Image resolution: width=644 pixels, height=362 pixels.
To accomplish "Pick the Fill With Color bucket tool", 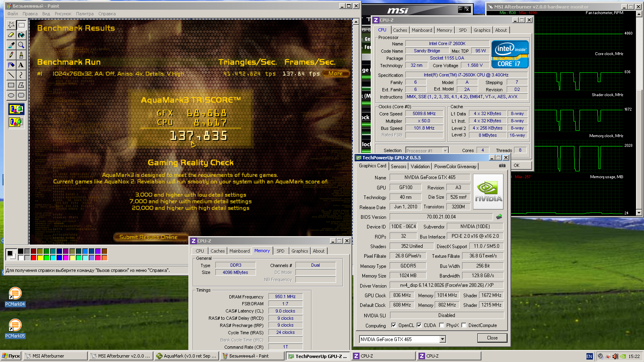I will pos(21,35).
